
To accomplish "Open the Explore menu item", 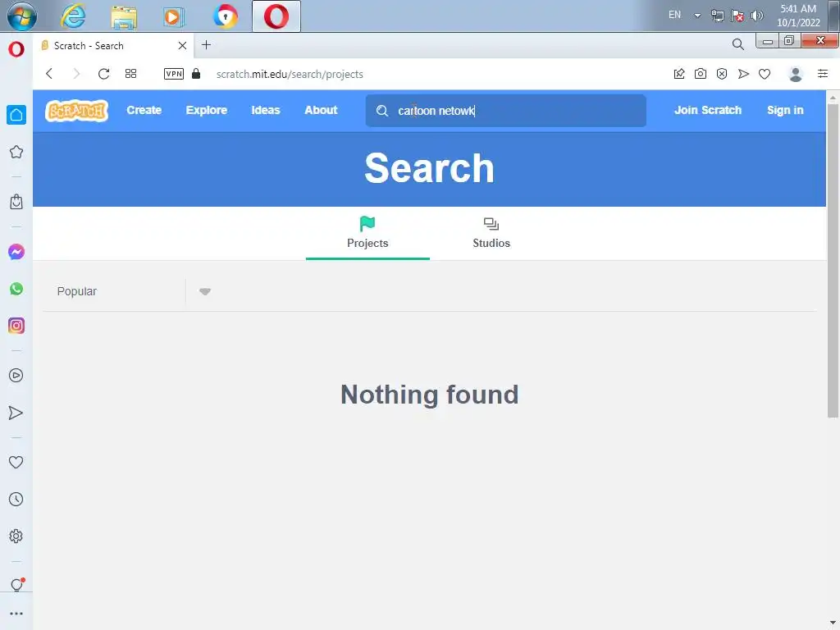I will pyautogui.click(x=206, y=110).
